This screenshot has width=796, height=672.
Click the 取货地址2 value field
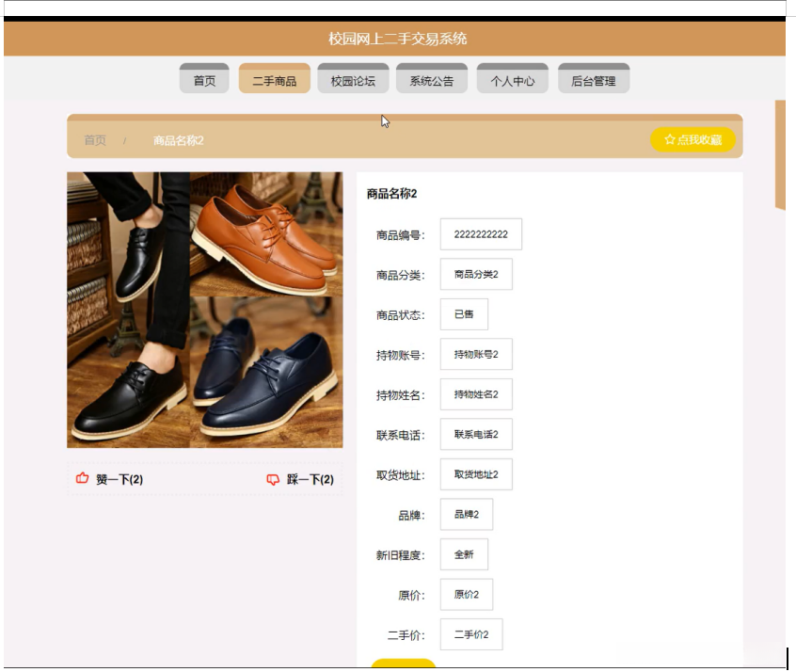pyautogui.click(x=476, y=474)
